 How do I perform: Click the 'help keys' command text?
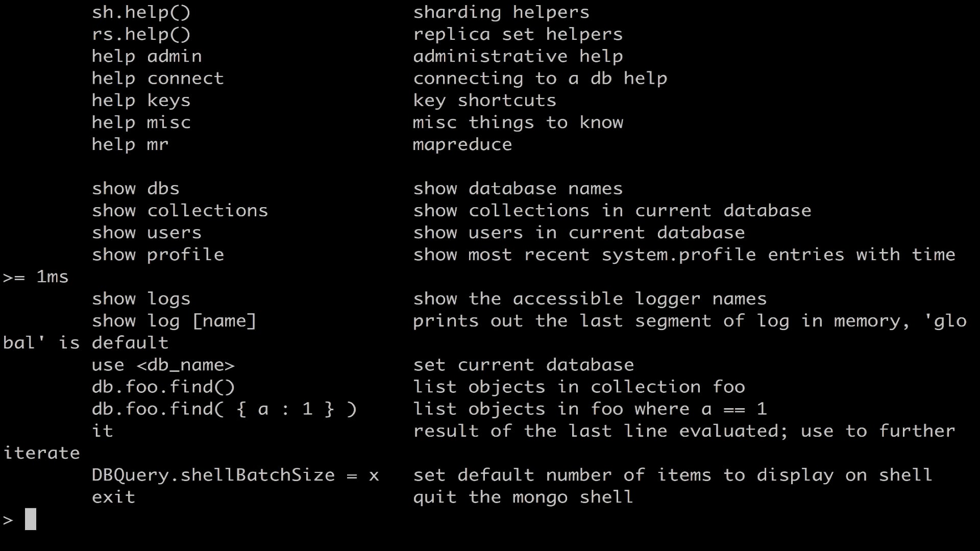coord(141,101)
